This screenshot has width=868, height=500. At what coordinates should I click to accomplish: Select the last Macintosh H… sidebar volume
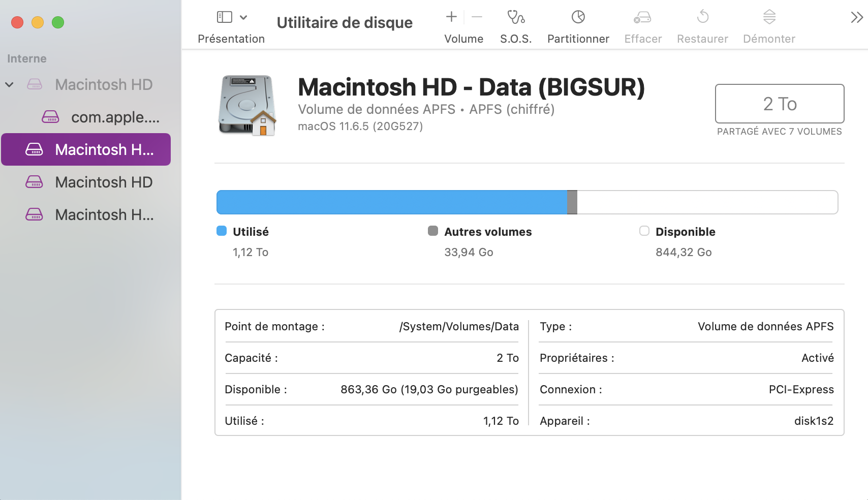coord(89,214)
